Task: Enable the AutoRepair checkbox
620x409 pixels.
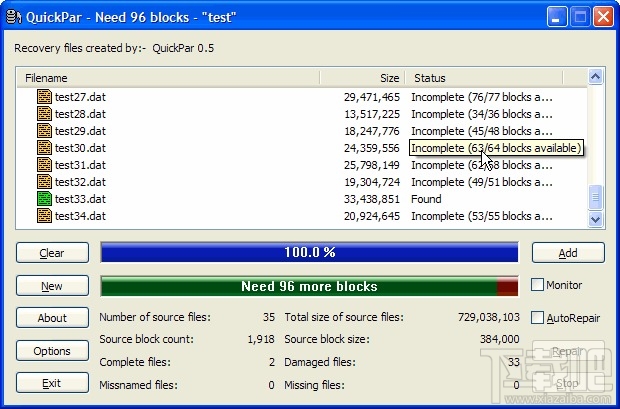Action: coord(537,318)
